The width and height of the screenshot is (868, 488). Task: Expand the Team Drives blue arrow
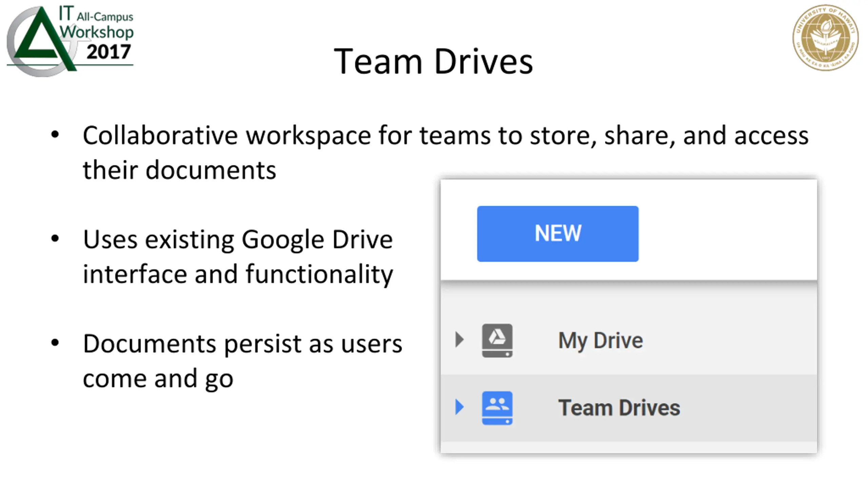(459, 407)
